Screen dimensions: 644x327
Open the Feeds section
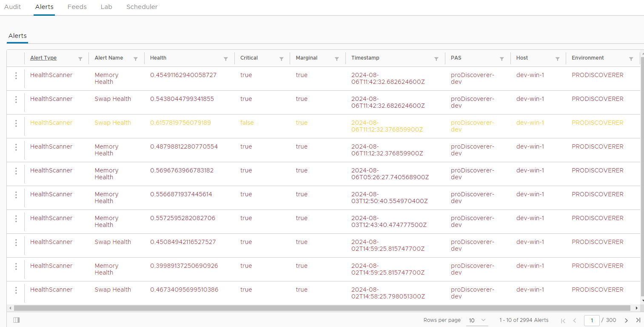[77, 7]
